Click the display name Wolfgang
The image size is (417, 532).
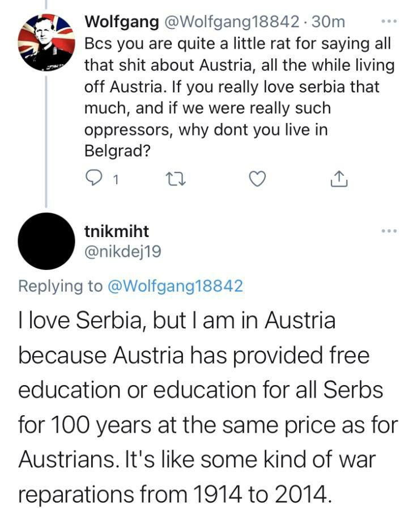coord(121,22)
